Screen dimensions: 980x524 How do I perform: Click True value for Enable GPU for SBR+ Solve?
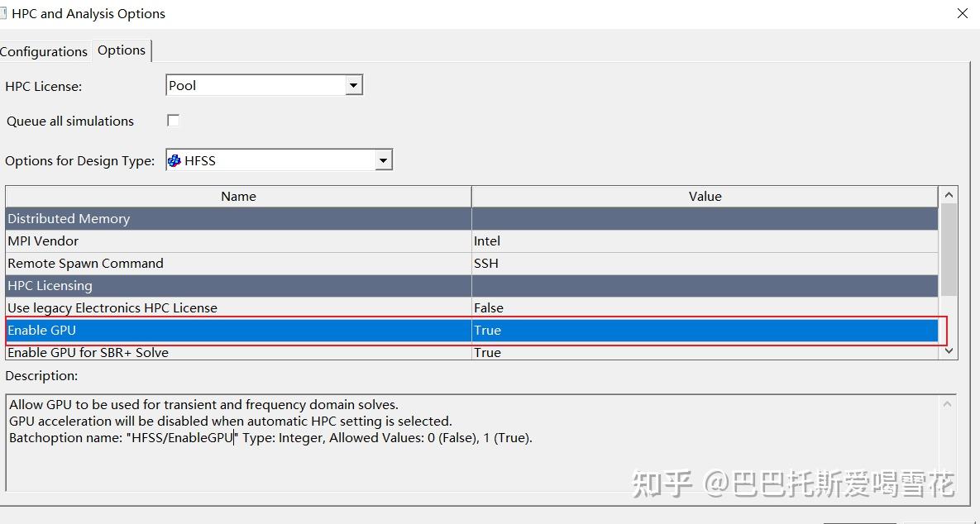point(705,352)
